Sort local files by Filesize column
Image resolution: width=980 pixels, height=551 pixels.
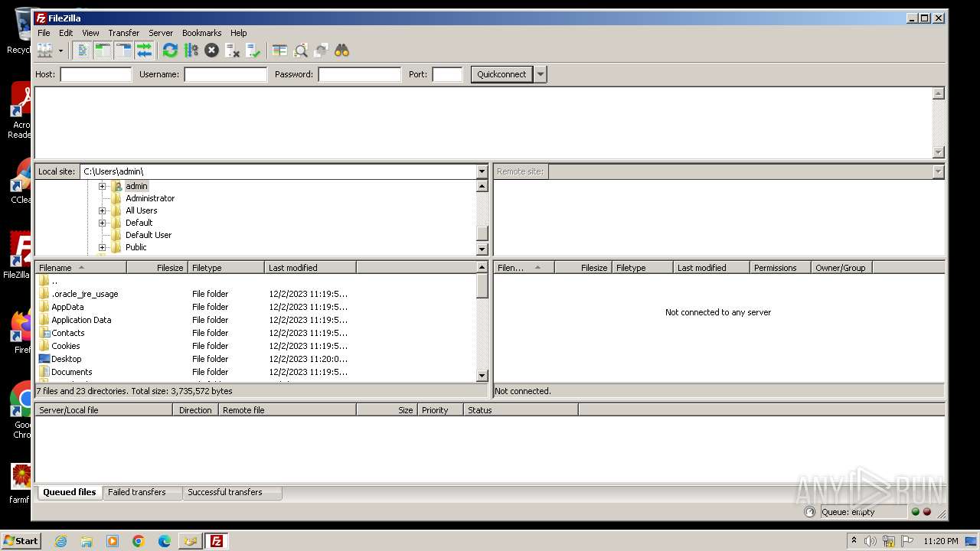(157, 268)
